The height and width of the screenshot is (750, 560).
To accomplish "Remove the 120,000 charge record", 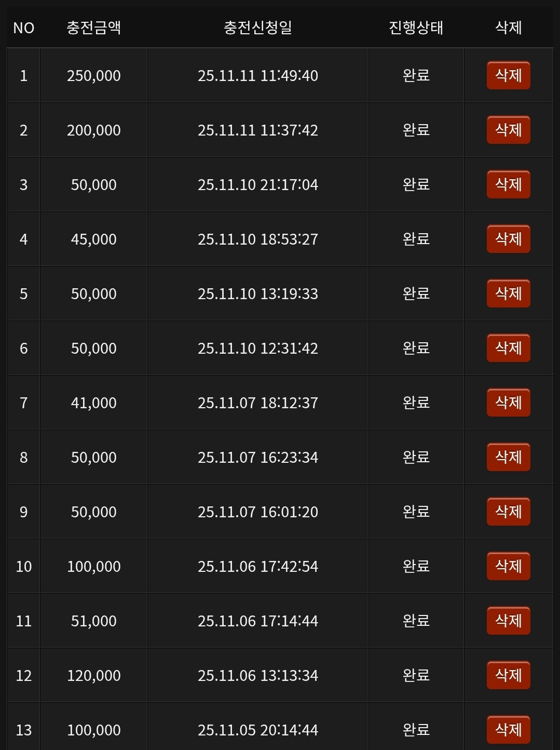I will 508,675.
